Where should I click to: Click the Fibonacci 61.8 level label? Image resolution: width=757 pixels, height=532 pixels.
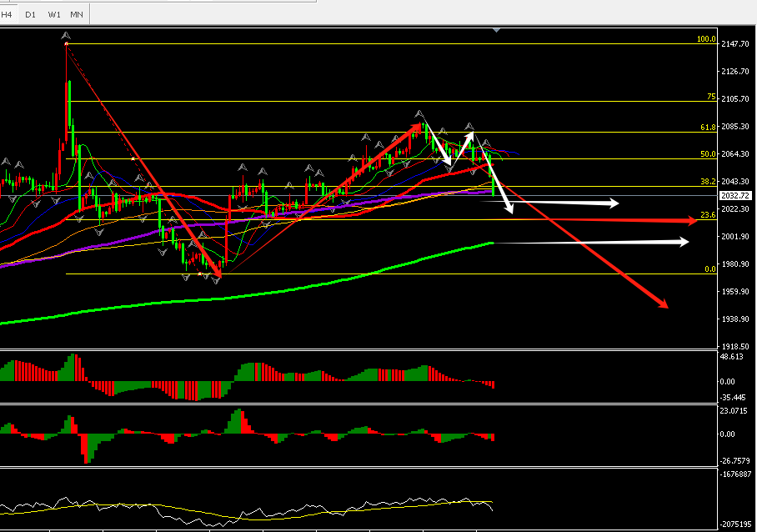coord(708,128)
